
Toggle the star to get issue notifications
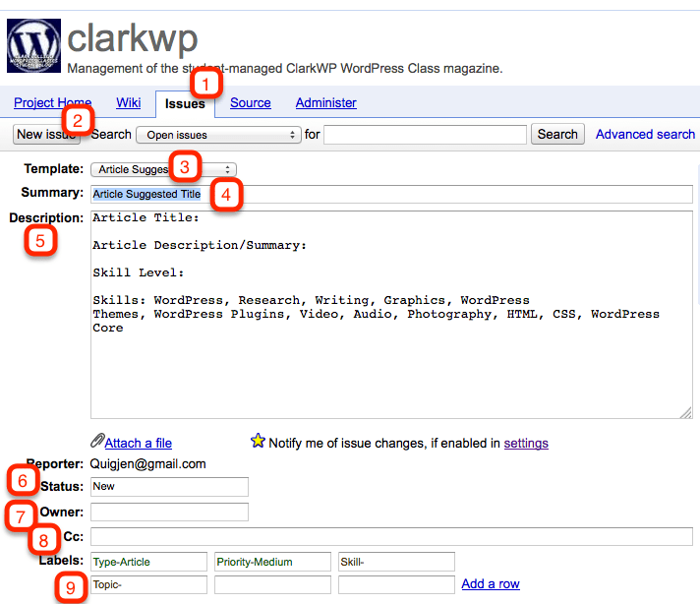258,442
